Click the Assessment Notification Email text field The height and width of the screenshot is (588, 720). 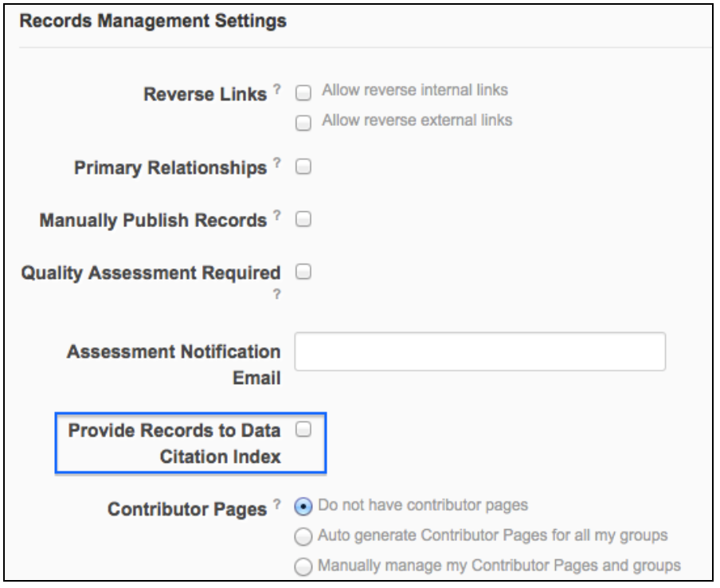coord(479,351)
